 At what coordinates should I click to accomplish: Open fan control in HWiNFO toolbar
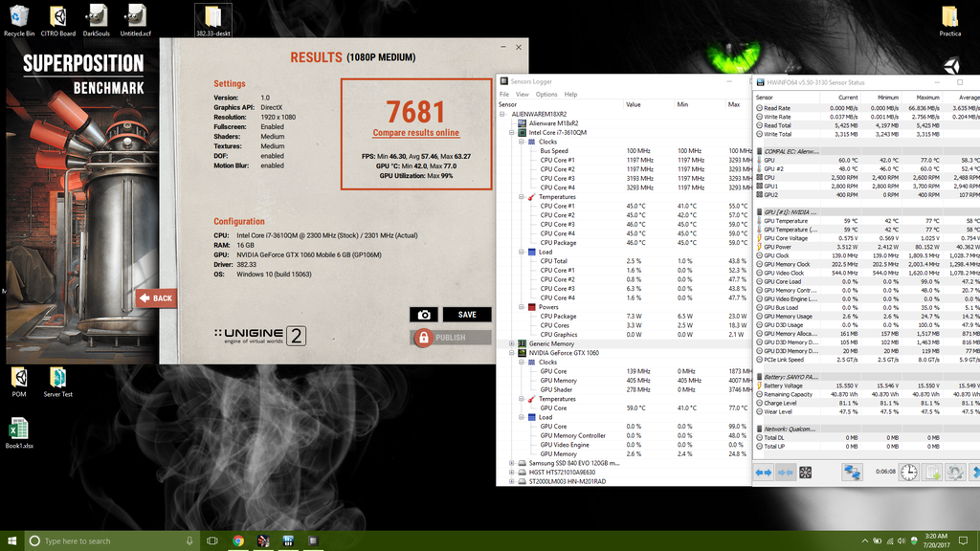pyautogui.click(x=806, y=473)
